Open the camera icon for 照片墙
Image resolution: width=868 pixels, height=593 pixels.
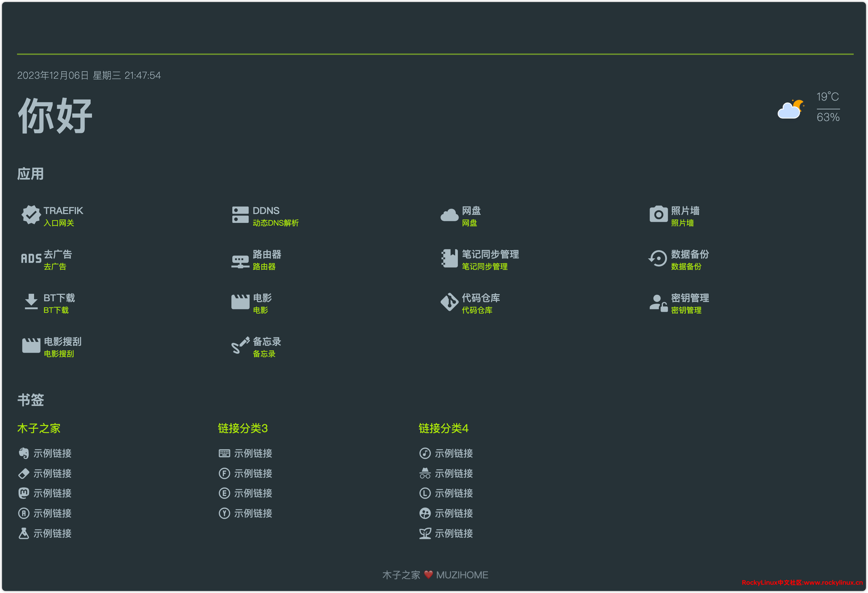[658, 214]
